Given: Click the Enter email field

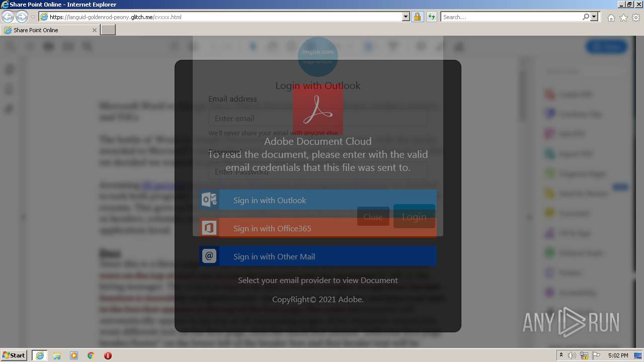Looking at the screenshot, I should [317, 118].
